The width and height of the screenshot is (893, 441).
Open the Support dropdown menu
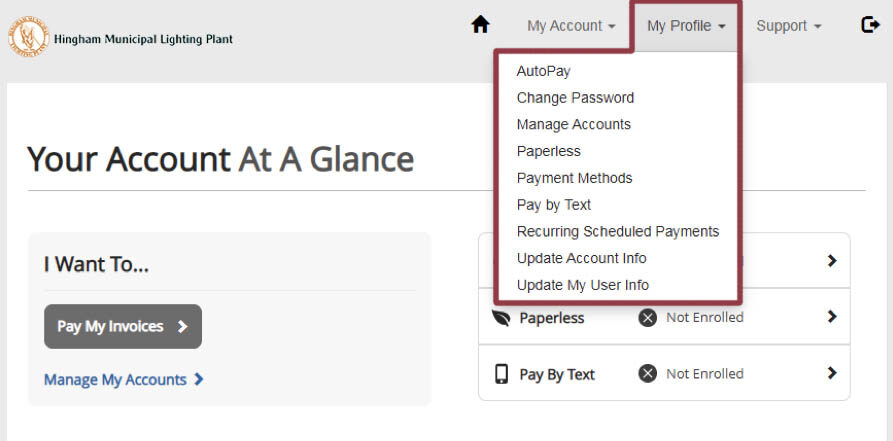coord(789,26)
